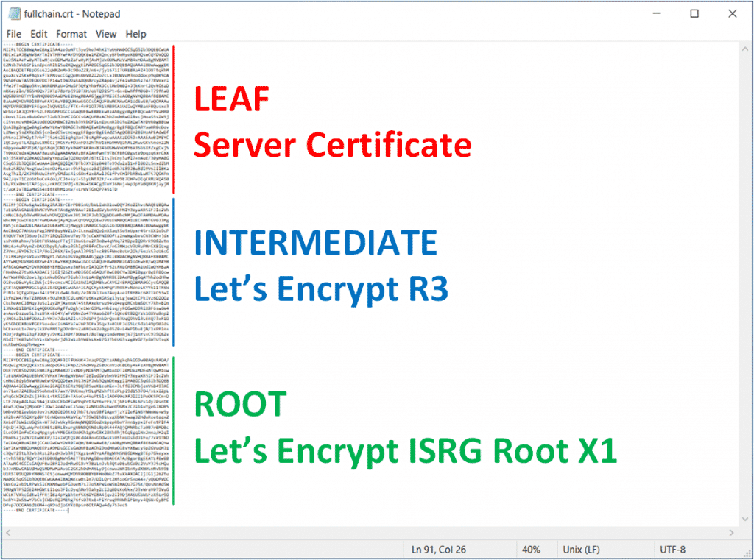
Task: Click the window resize grip at bottom right
Action: click(x=748, y=554)
